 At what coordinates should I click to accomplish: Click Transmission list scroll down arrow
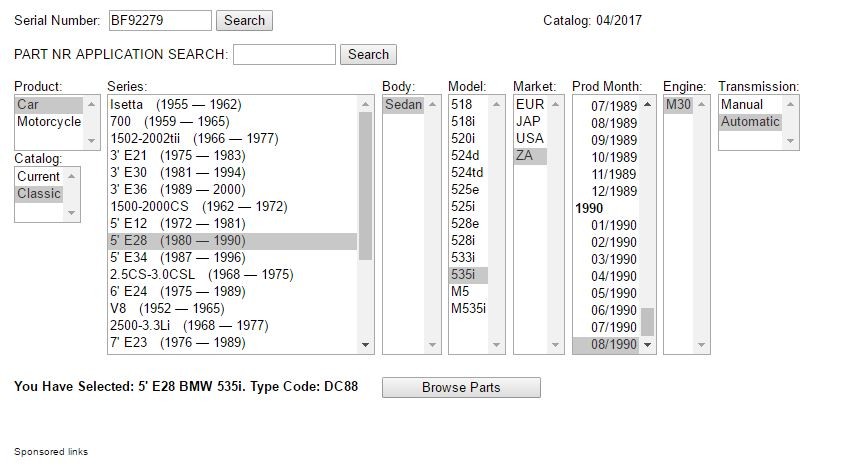790,141
